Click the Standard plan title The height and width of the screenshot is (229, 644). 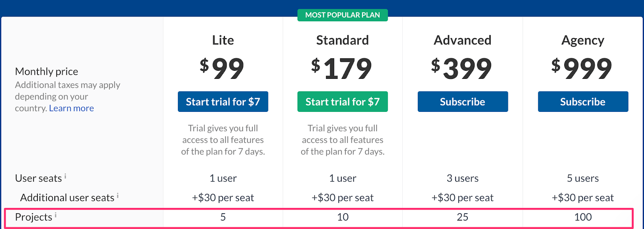[x=343, y=40]
